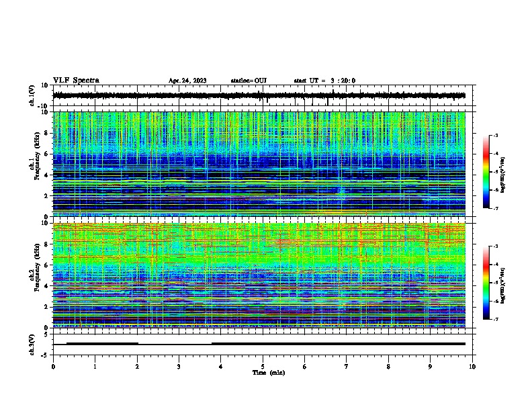Click the 'VLF Spectra' plot title
Screen dimensions: 532x411
(x=76, y=81)
